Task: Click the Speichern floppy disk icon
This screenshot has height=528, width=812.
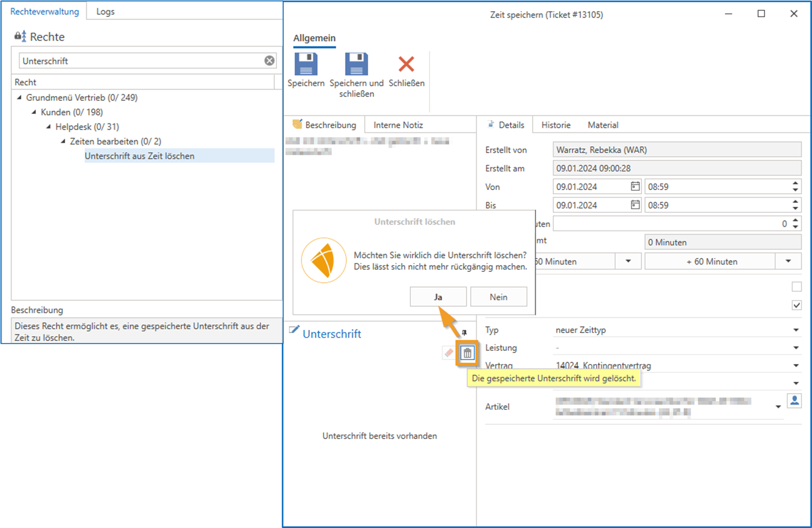Action: 306,64
